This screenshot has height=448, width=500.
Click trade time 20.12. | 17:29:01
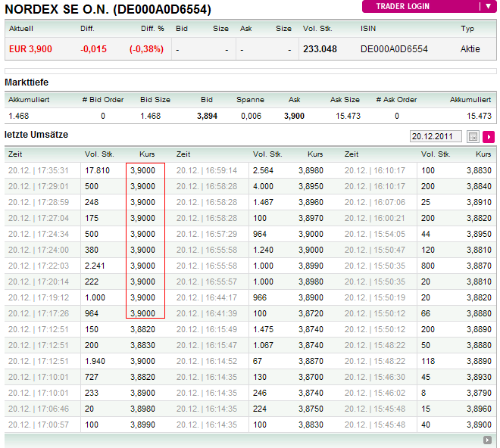[39, 186]
